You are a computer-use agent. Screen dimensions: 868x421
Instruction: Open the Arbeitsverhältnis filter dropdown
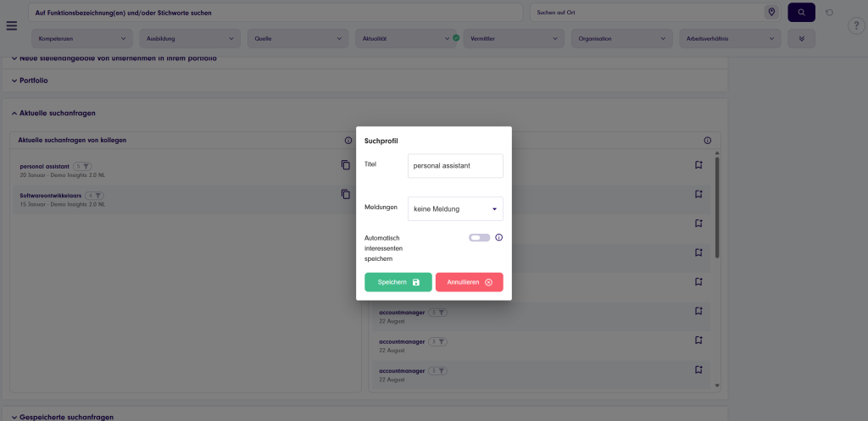point(730,39)
